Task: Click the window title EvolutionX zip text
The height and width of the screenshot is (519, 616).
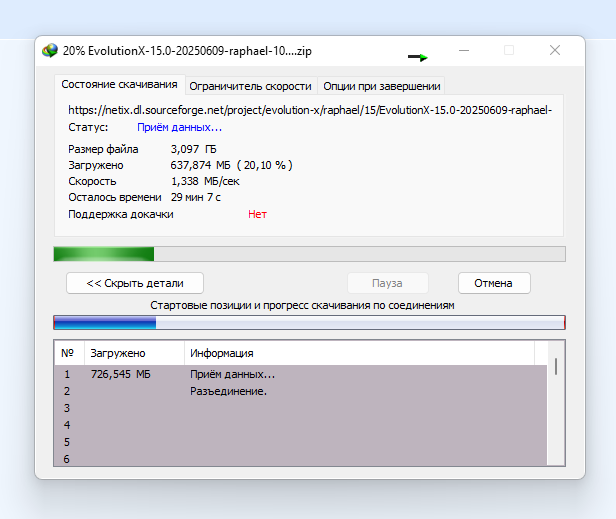Action: pos(187,51)
